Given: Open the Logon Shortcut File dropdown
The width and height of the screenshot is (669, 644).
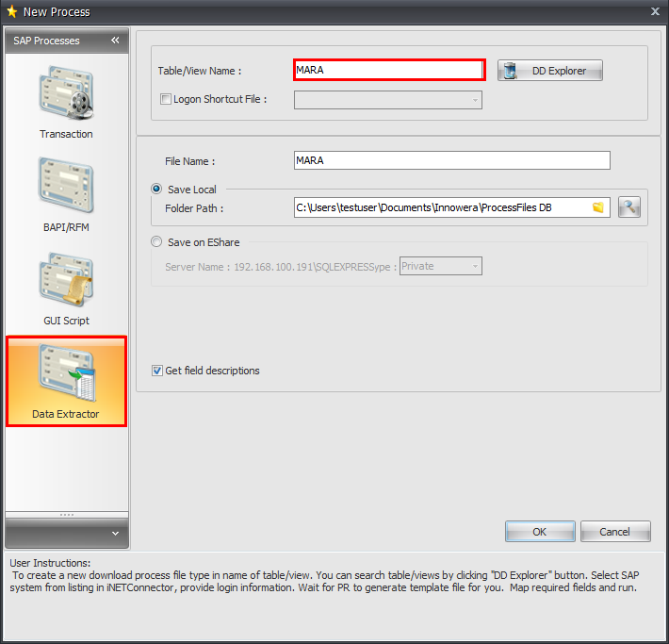Looking at the screenshot, I should pyautogui.click(x=475, y=100).
